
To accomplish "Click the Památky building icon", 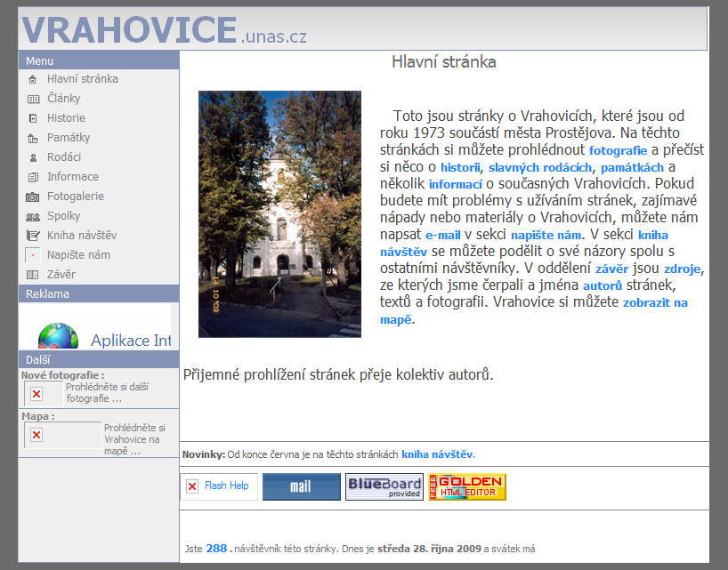I will pos(33,138).
